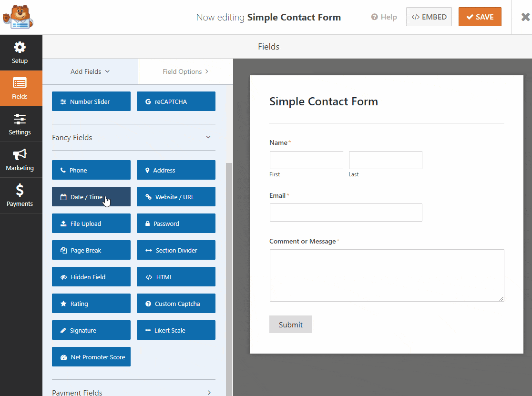Screen dimensions: 532x396
Task: Click the Fields panel heading
Action: coord(268,46)
